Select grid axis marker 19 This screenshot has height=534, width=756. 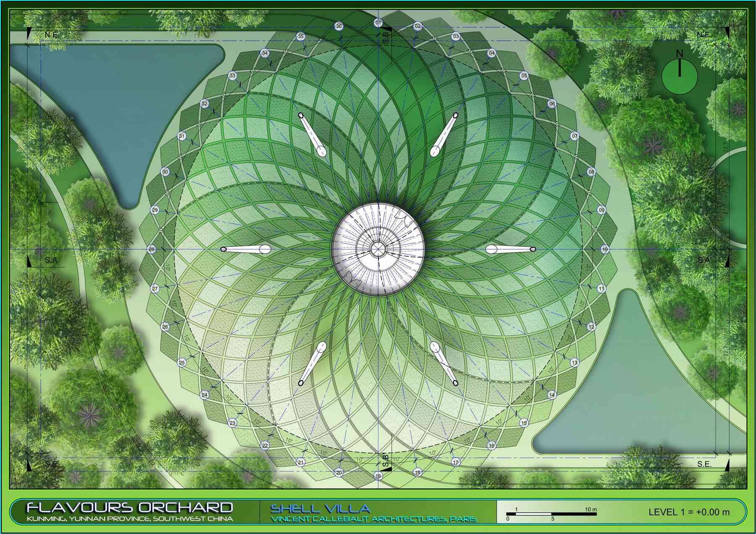(x=378, y=476)
